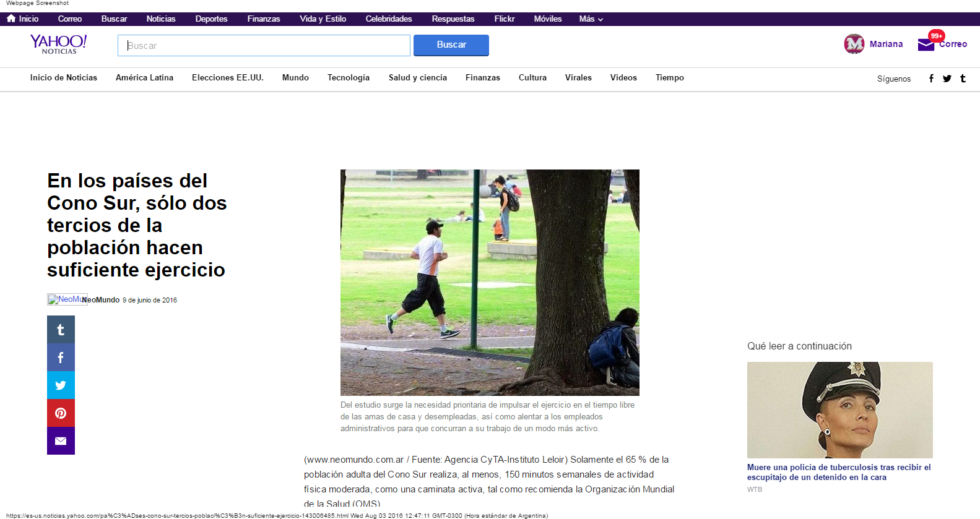Open Yahoo Facebook page from Síguenos
Viewport: 980px width, 519px height.
point(931,79)
